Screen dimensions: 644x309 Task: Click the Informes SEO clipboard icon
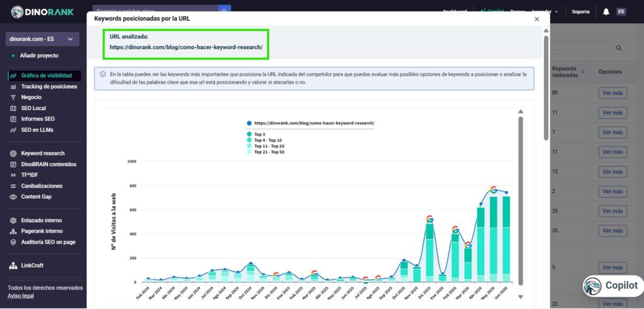[x=13, y=119]
